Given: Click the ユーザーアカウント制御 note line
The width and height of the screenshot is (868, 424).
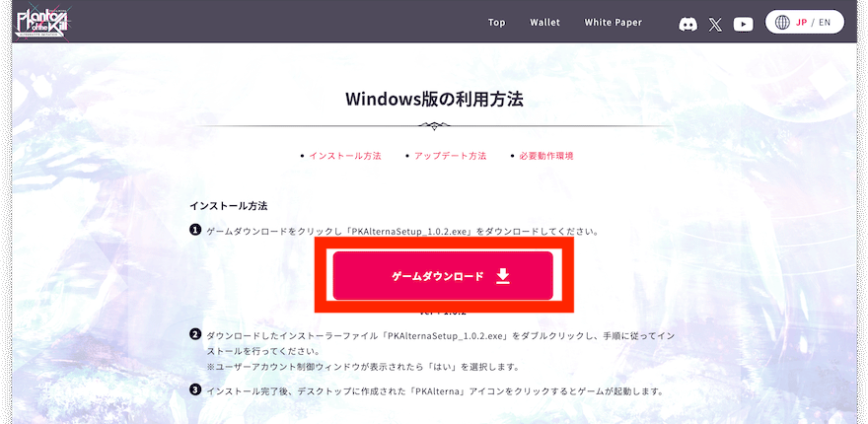Looking at the screenshot, I should pyautogui.click(x=363, y=367).
